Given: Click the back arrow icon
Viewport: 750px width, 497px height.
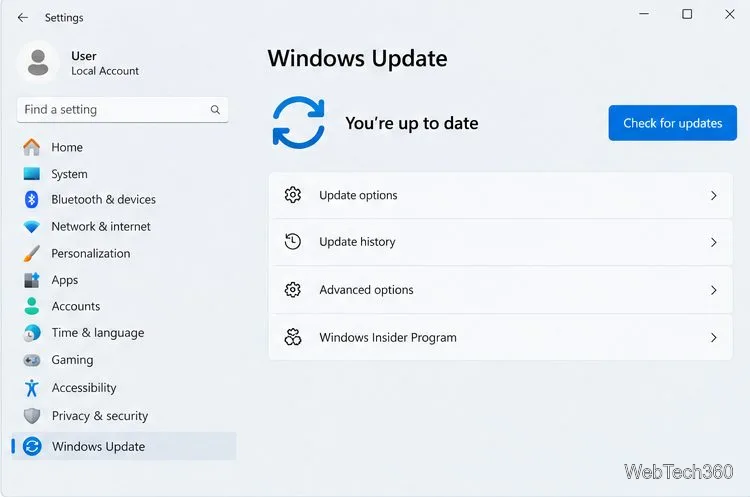Looking at the screenshot, I should click(x=22, y=18).
